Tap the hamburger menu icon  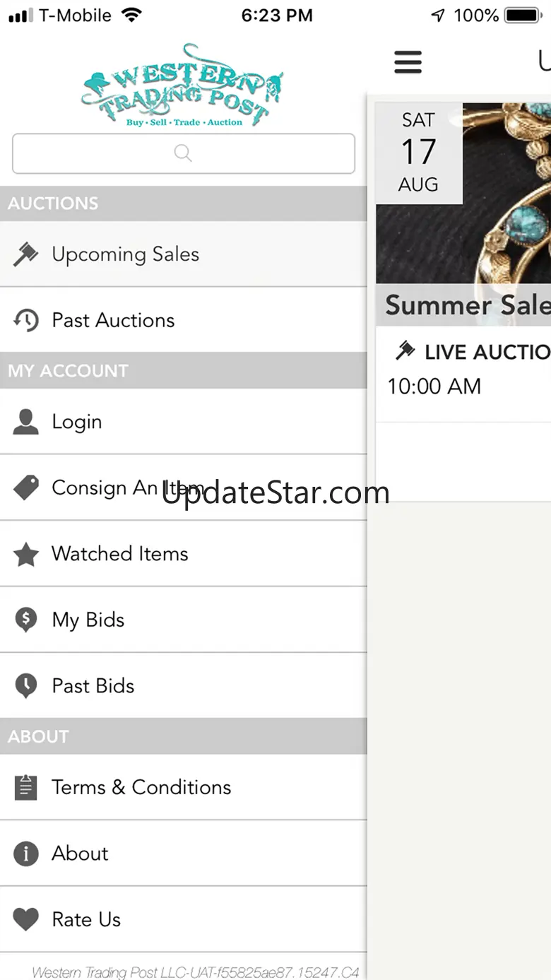[408, 62]
